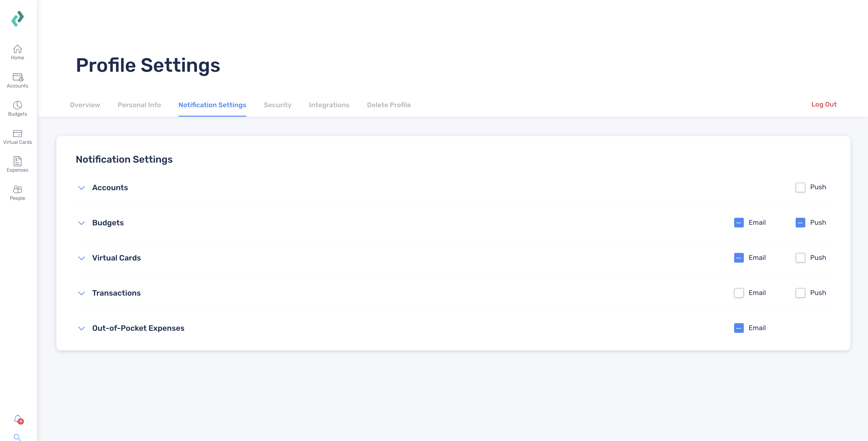Switch to the Personal Info tab
Viewport: 868px width, 441px height.
[x=139, y=105]
